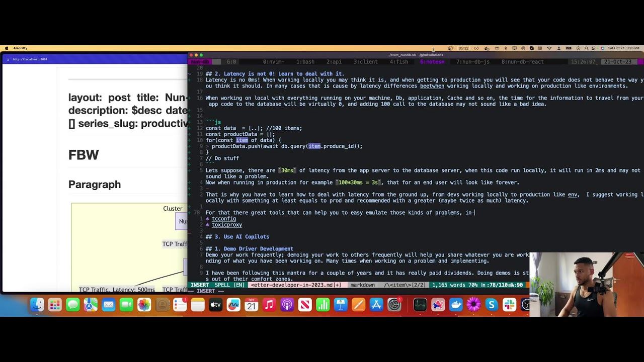Click SPELL [EN] indicator in status line

(229, 285)
